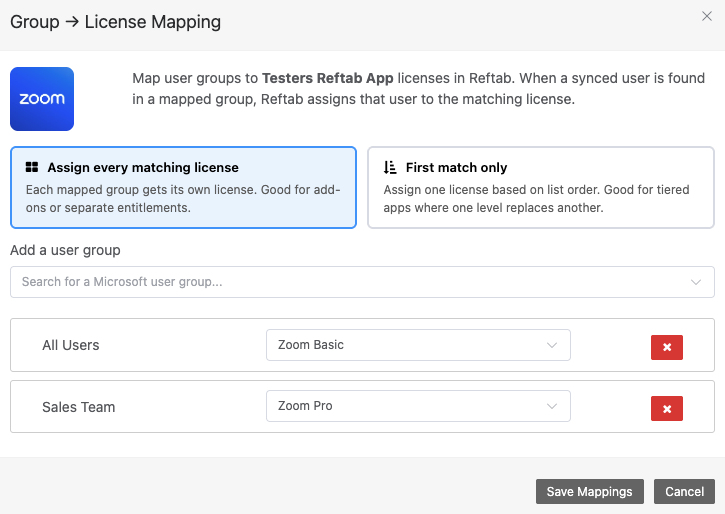Click the Add a user group label

click(x=65, y=250)
